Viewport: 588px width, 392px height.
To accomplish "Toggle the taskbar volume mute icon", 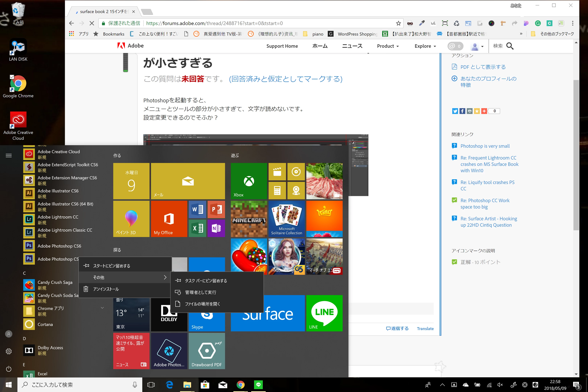I will (500, 385).
